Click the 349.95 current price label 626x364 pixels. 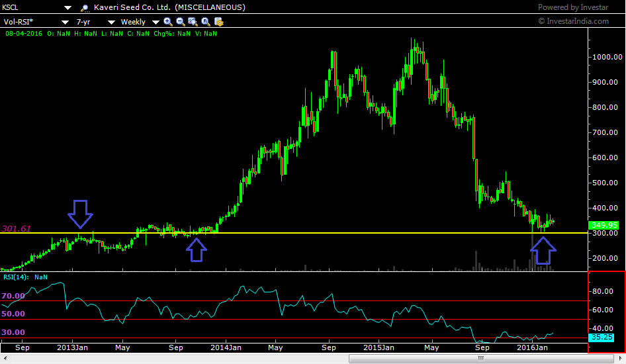[x=604, y=225]
